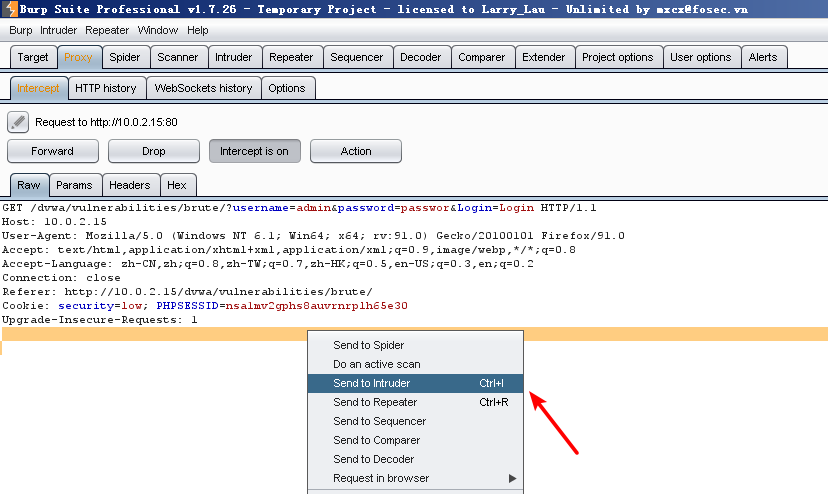828x494 pixels.
Task: Switch to the Hex view tab
Action: pyautogui.click(x=177, y=185)
